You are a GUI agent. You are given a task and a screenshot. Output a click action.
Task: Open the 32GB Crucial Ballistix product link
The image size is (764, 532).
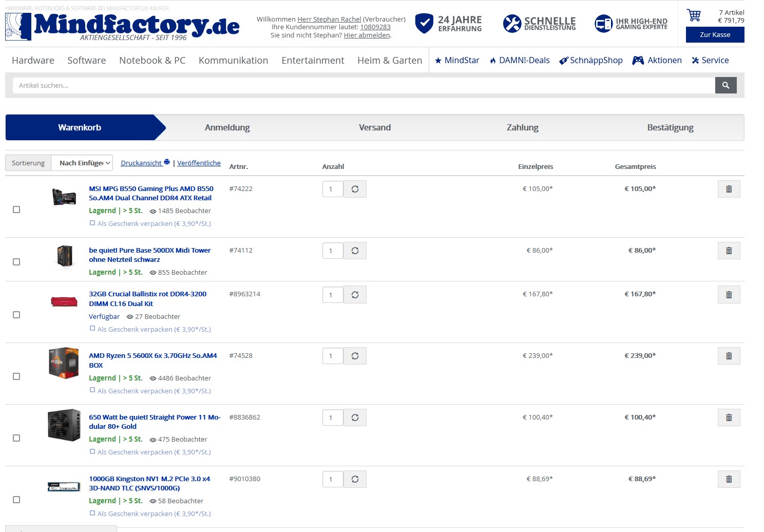pos(148,298)
